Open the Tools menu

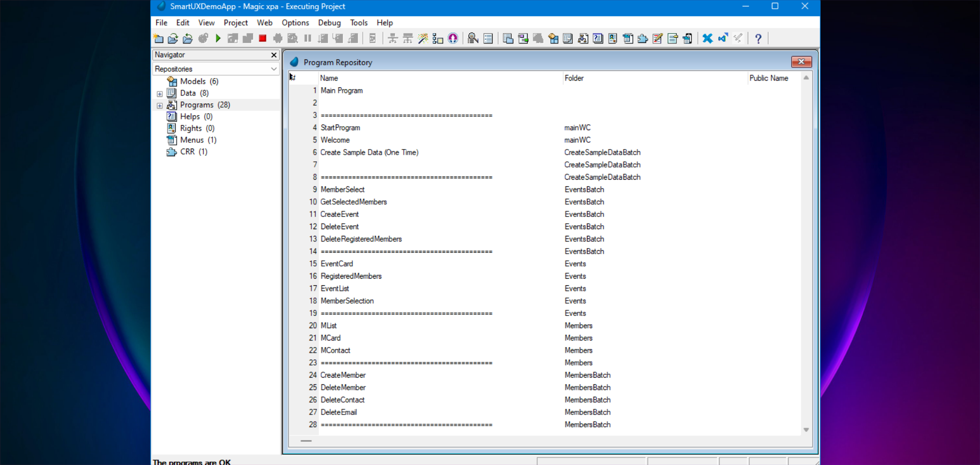pos(358,22)
